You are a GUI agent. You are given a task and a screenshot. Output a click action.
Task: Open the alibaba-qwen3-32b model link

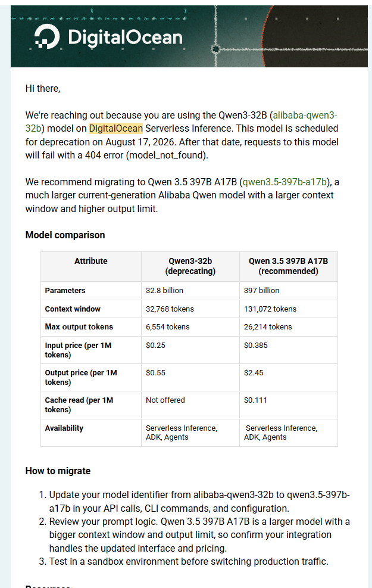[181, 122]
